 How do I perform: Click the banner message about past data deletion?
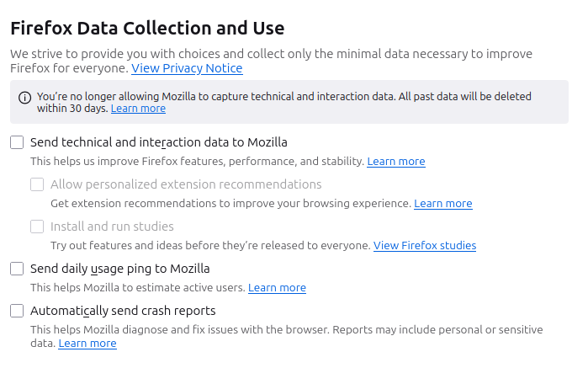coord(283,102)
